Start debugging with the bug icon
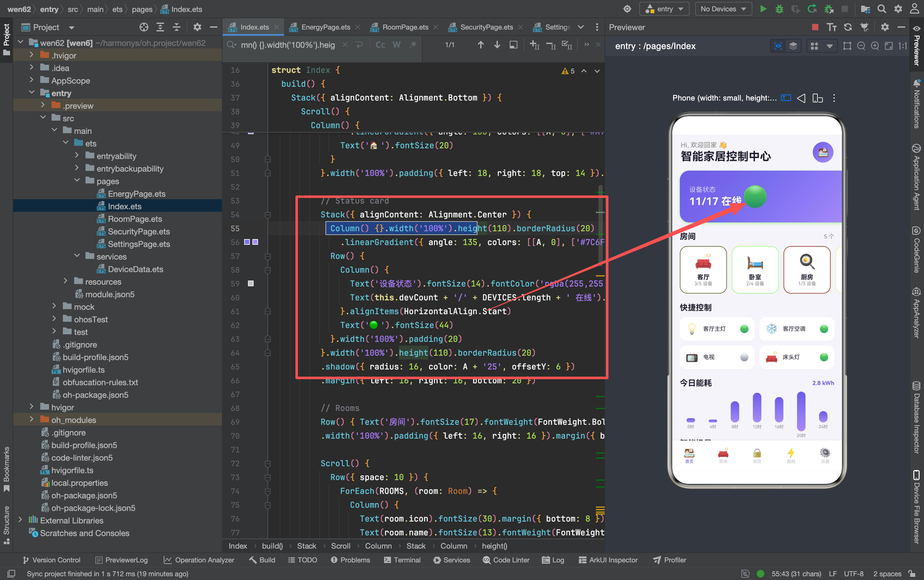 tap(779, 9)
